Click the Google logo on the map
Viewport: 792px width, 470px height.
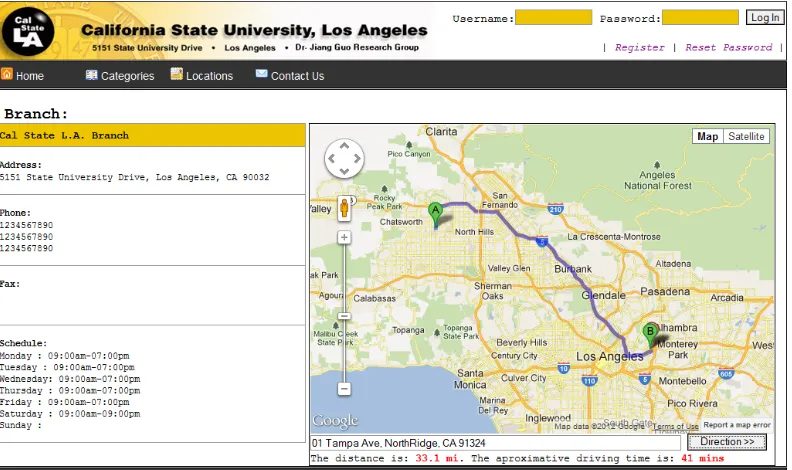[335, 421]
